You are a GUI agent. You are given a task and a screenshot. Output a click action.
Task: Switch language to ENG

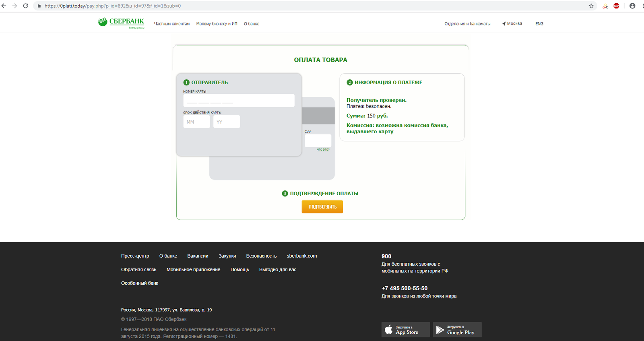coord(539,24)
